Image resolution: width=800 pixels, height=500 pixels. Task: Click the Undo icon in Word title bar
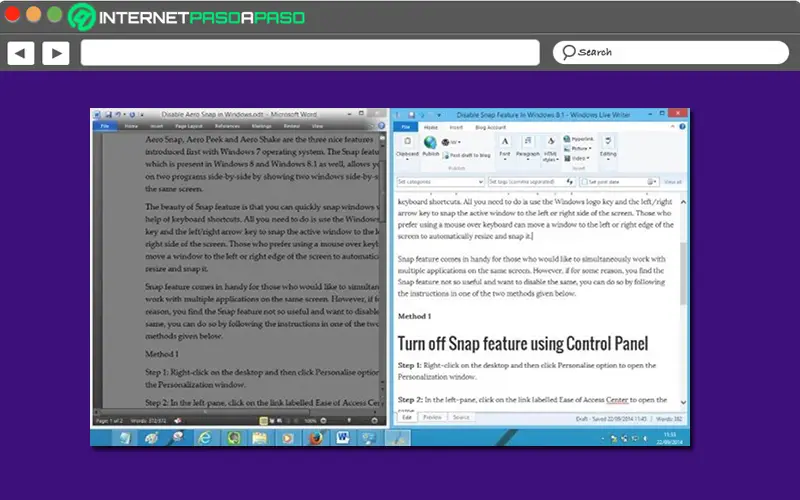(x=118, y=115)
